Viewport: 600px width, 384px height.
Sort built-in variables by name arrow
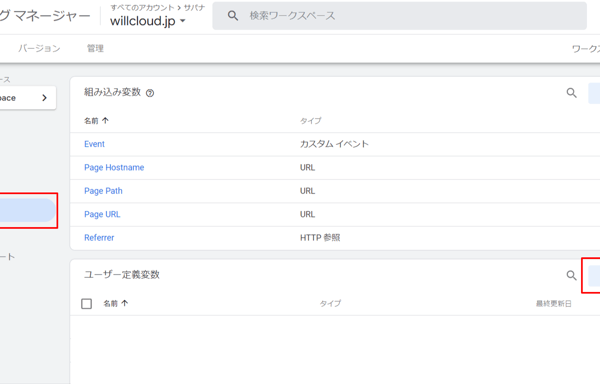105,120
